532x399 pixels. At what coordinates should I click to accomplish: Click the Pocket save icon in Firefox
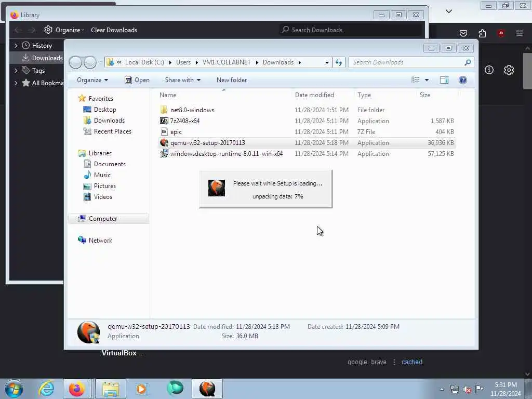point(463,33)
